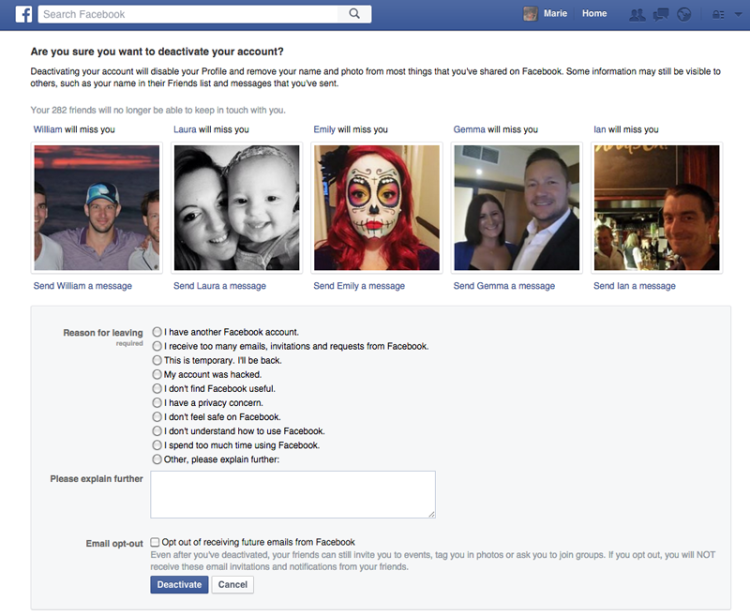Screen dimensions: 750x616
Task: Click William's photo thumbnail
Action: tap(97, 208)
